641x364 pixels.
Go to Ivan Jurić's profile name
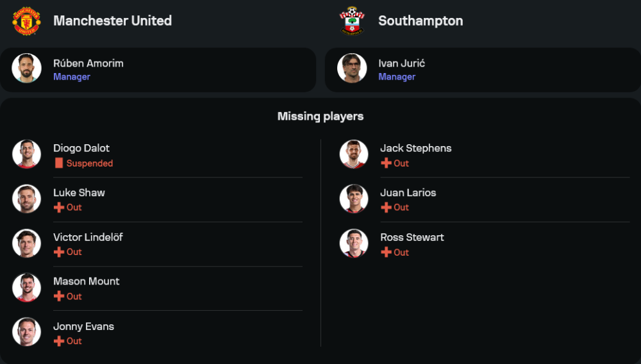[402, 63]
